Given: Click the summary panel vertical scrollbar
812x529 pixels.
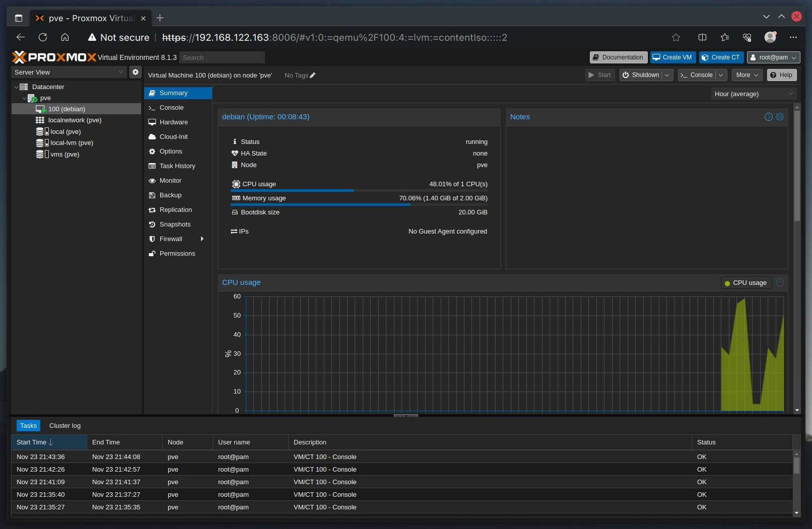Looking at the screenshot, I should pos(797,166).
